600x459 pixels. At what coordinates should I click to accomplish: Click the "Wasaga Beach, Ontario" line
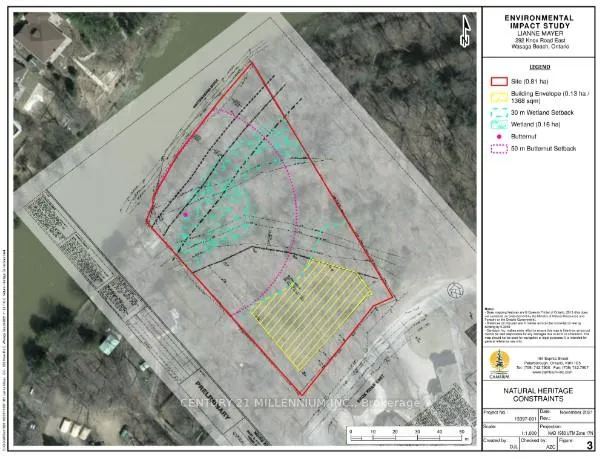pos(539,47)
